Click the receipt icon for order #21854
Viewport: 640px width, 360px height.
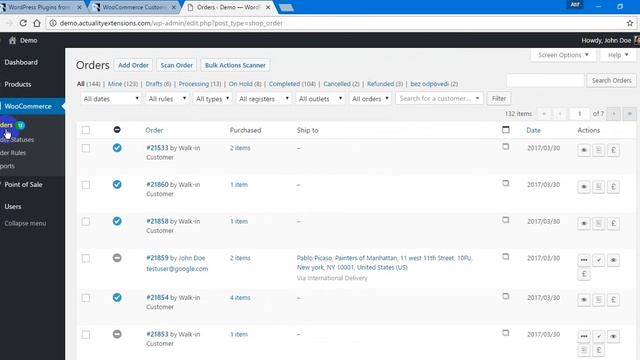[598, 300]
